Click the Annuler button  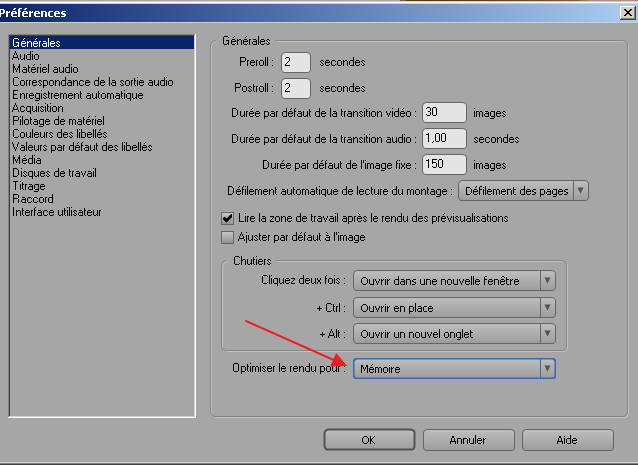click(x=468, y=440)
